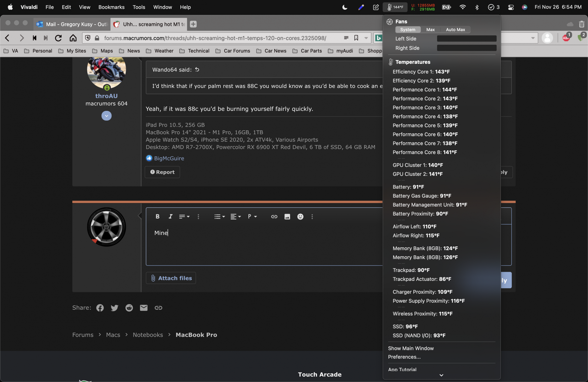
Task: Open more editor options after smilies
Action: (x=312, y=216)
